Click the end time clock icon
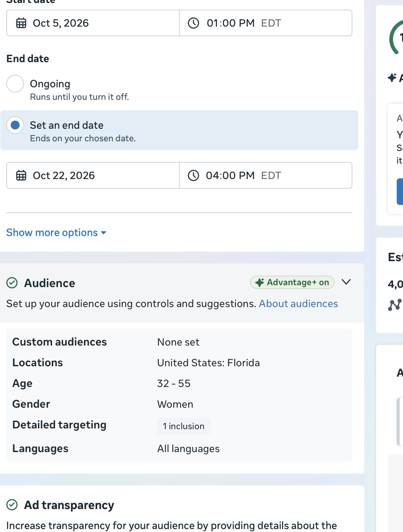The width and height of the screenshot is (403, 532). coord(193,175)
